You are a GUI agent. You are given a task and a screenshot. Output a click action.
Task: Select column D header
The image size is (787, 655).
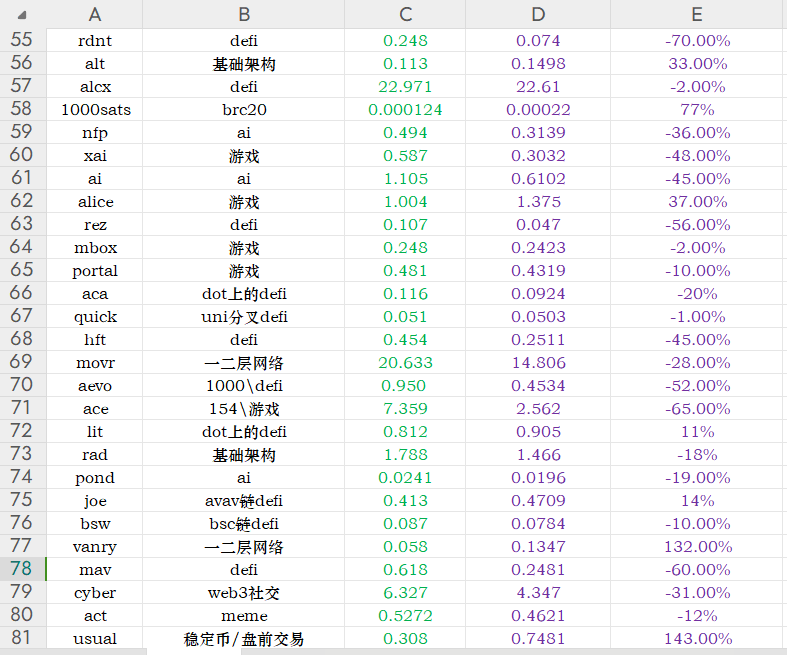538,14
